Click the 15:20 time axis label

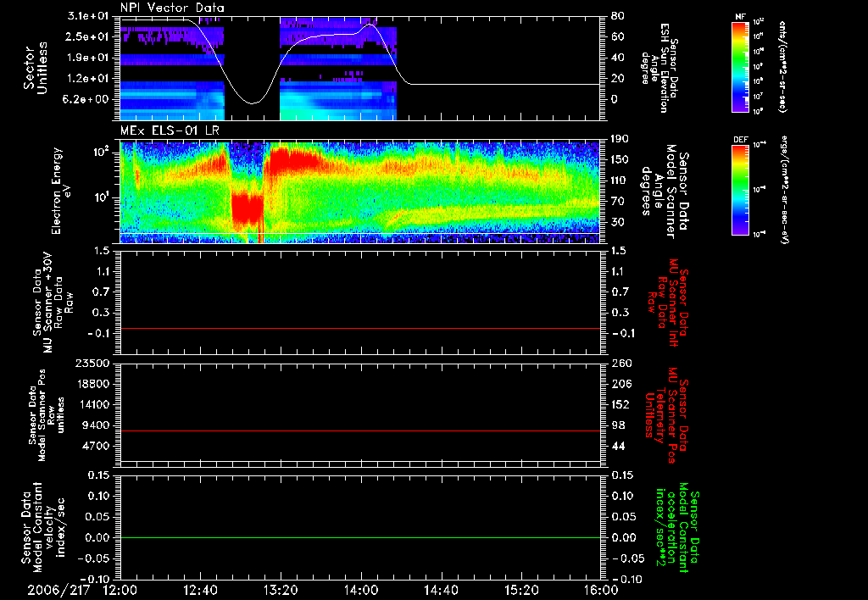point(521,591)
